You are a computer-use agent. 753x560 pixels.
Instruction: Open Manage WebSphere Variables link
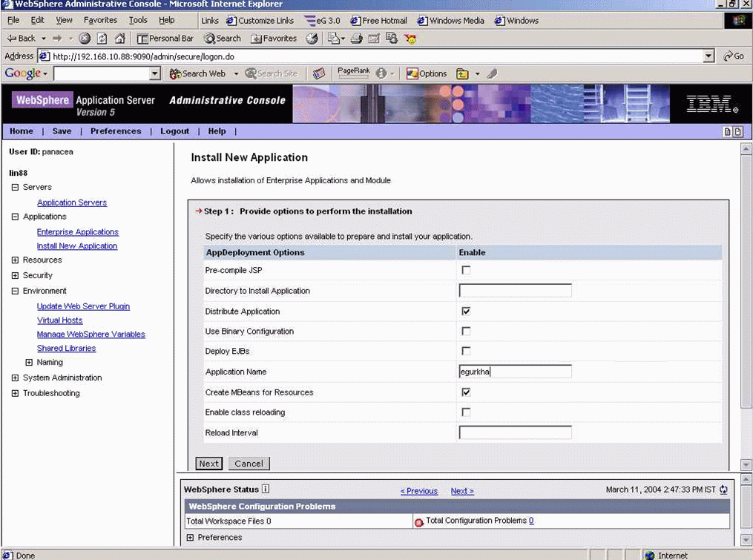[91, 335]
